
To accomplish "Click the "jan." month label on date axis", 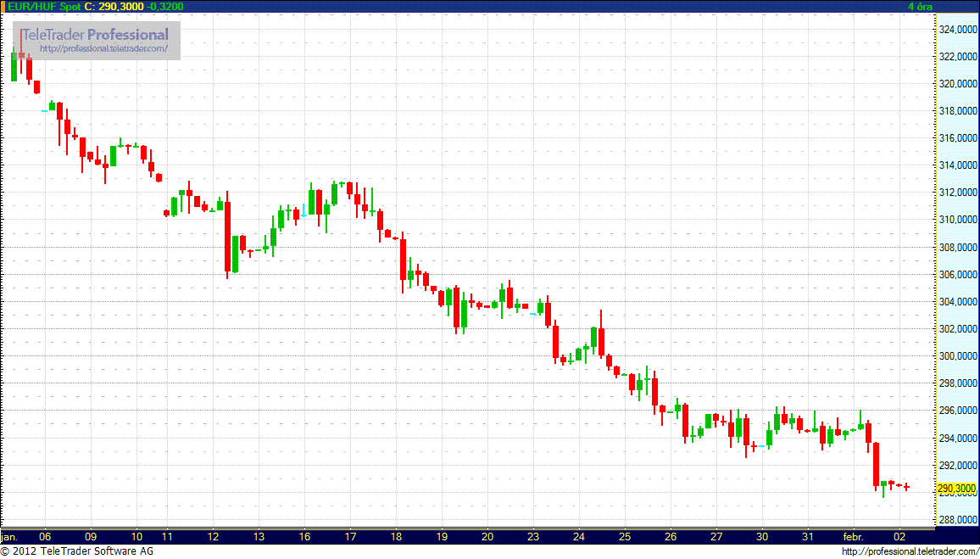I will tap(8, 536).
